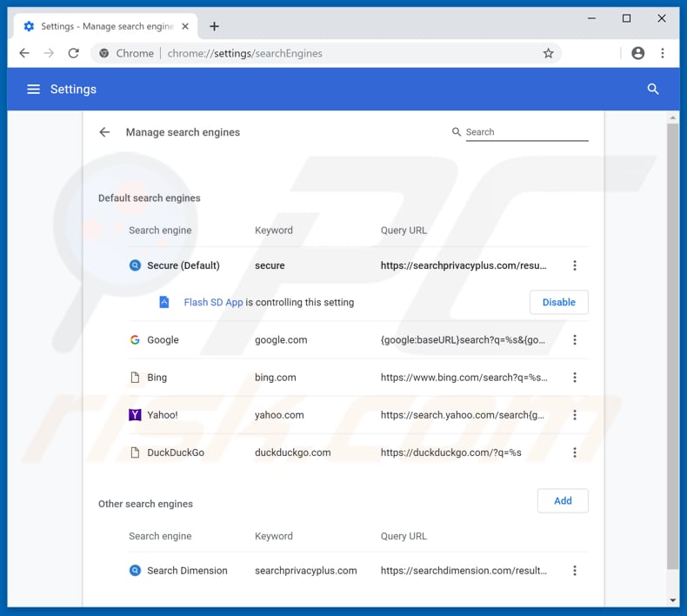Select the Settings - Manage search engines tab
687x616 pixels.
[105, 26]
